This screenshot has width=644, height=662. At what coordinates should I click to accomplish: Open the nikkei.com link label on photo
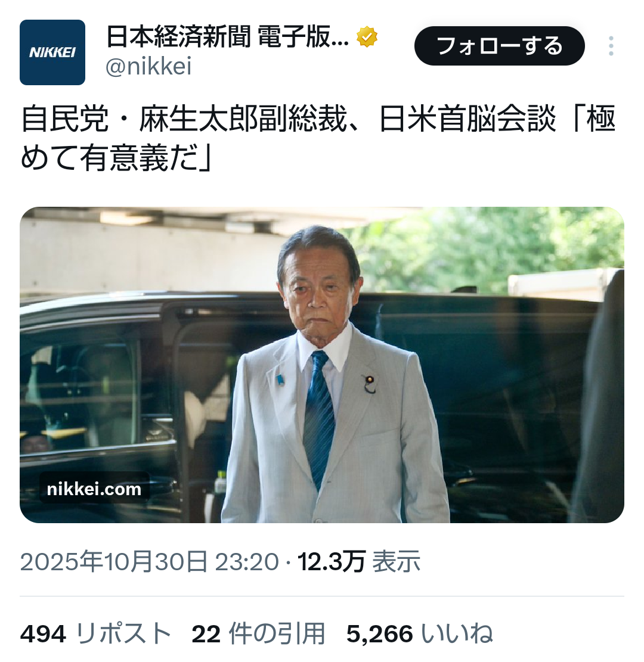(x=94, y=489)
